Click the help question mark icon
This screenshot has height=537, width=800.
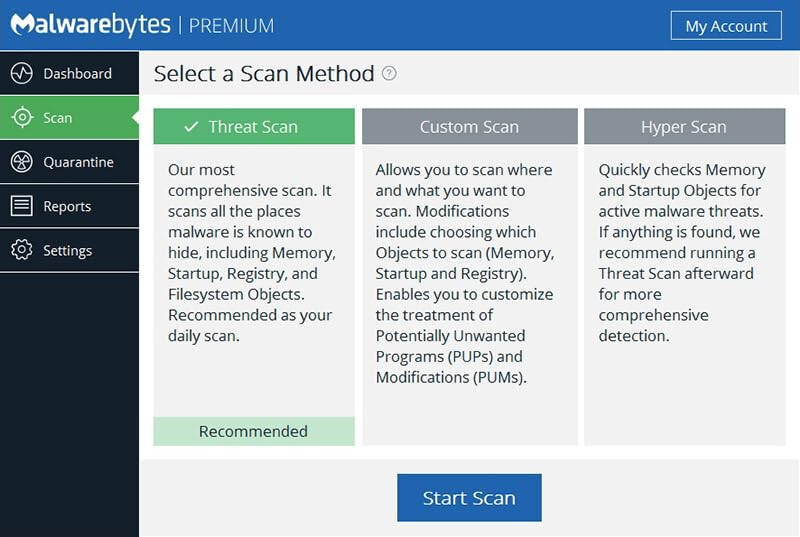click(390, 74)
